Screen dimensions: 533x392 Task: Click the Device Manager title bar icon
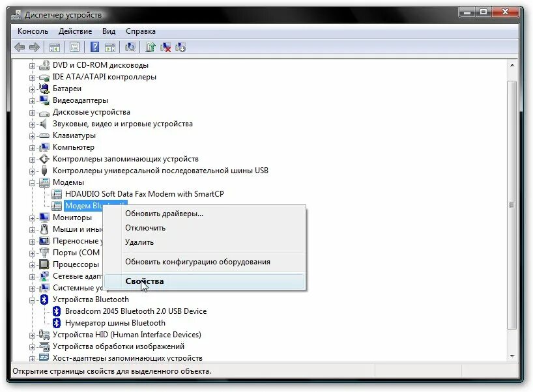click(16, 15)
